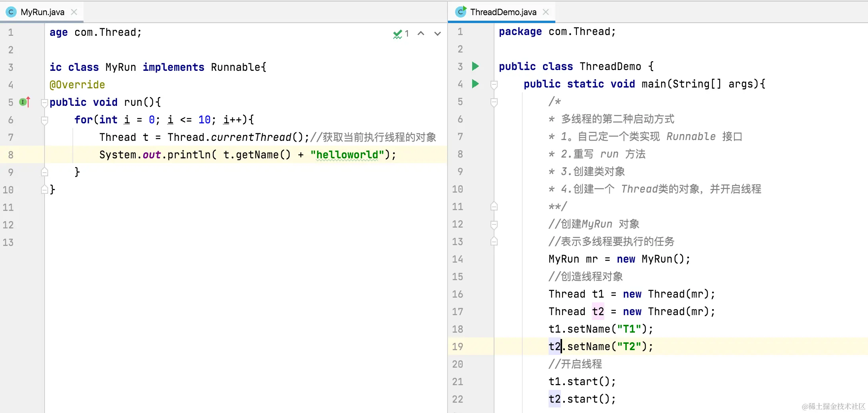Click the package keyword in ThreadDemo
Viewport: 868px width, 413px height.
520,32
